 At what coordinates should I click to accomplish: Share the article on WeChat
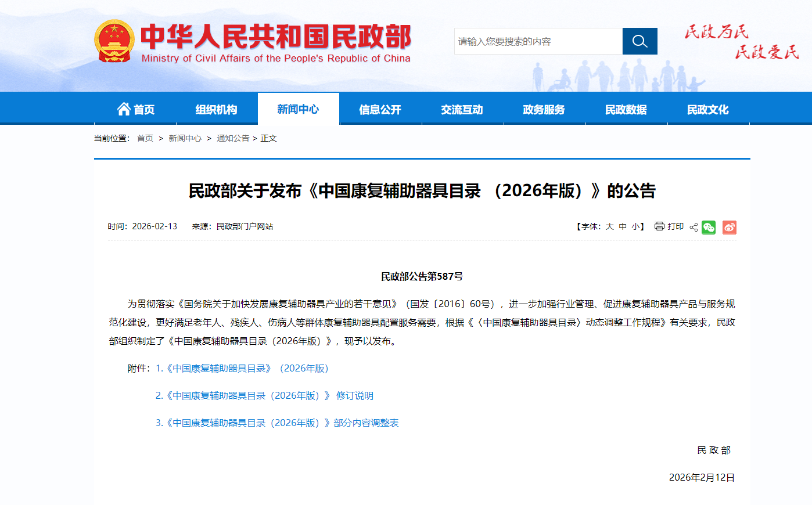pyautogui.click(x=709, y=227)
